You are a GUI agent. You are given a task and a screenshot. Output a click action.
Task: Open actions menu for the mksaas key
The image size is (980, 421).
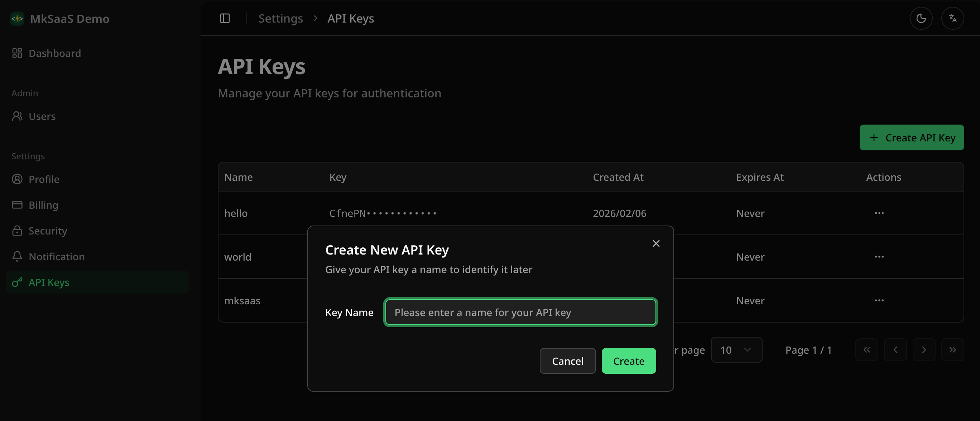click(879, 300)
